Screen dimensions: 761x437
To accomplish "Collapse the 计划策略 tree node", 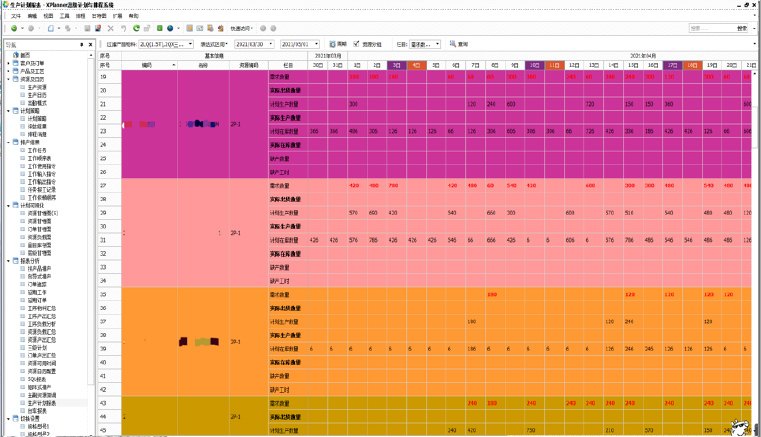I will (8, 111).
